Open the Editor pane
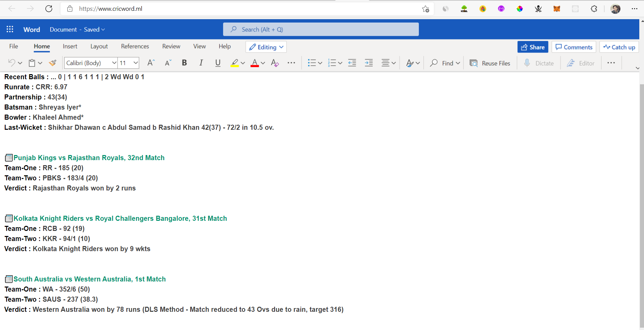 pos(581,63)
